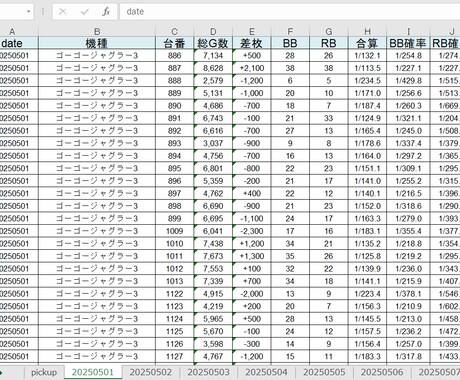Click the 5,670 total games cell
460x380 pixels.
point(213,331)
